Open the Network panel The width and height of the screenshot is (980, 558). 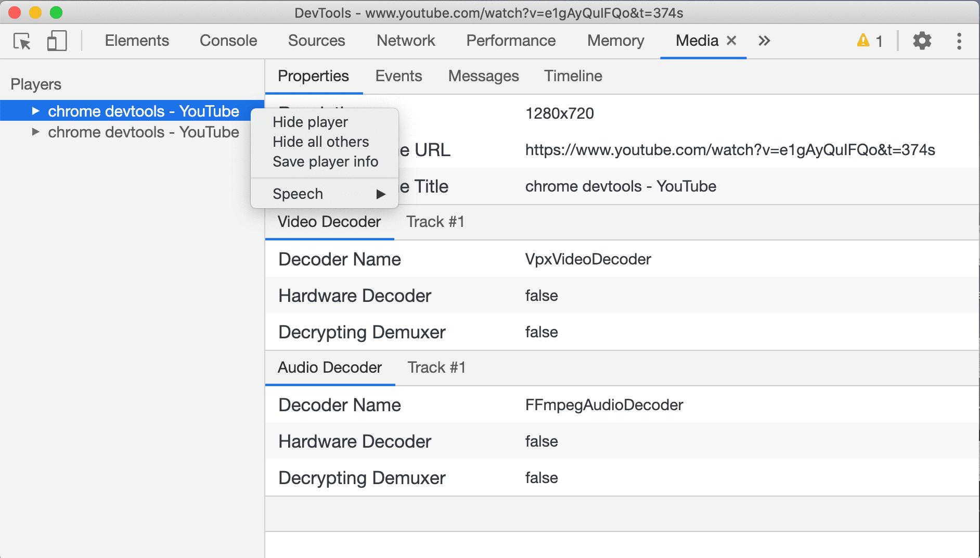(x=406, y=41)
